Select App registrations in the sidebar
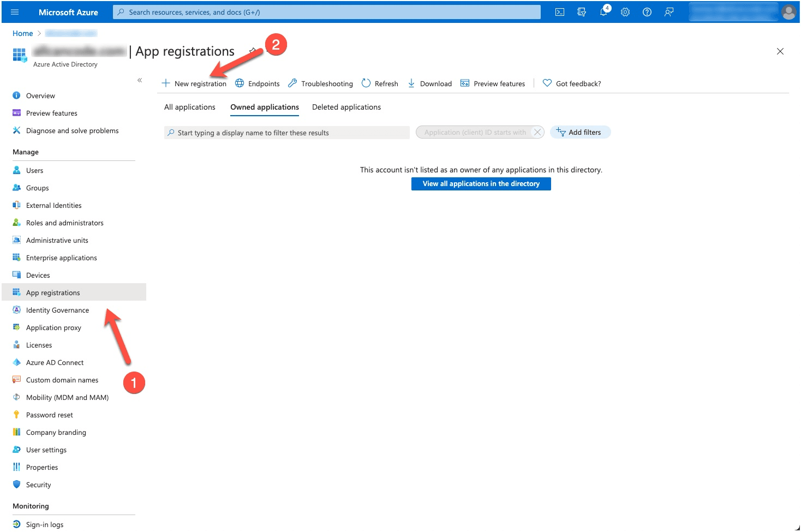801x532 pixels. [74, 292]
